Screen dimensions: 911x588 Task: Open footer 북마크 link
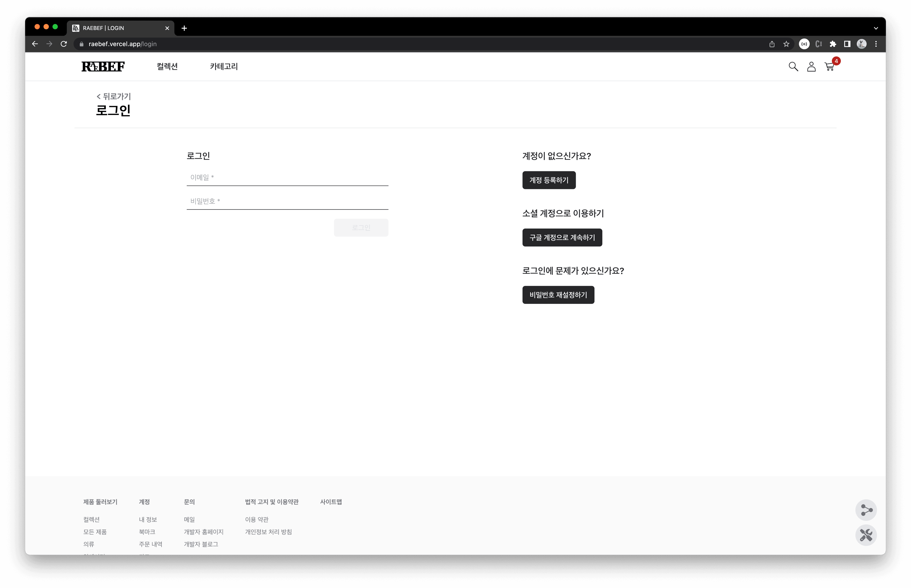[x=147, y=532]
